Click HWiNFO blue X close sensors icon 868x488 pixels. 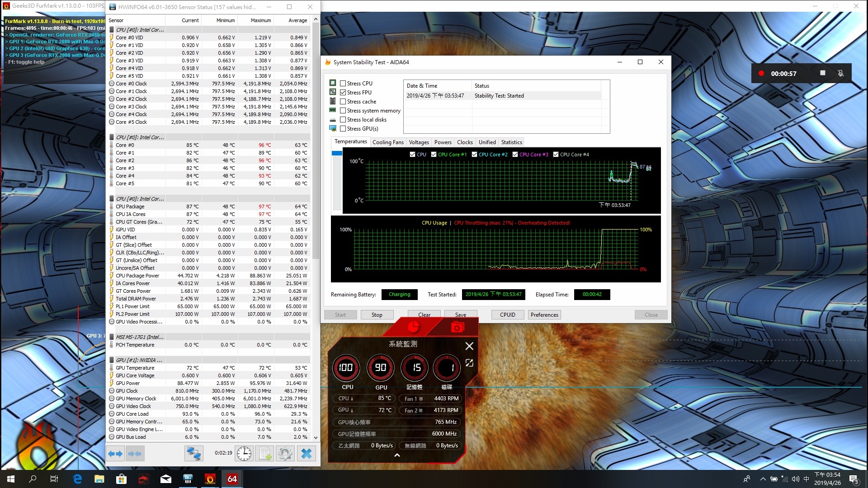[307, 454]
